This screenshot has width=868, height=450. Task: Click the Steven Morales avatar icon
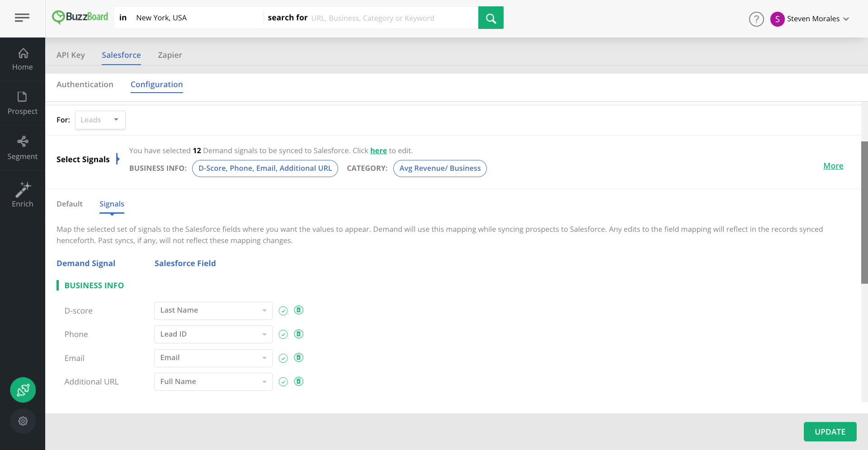(777, 19)
